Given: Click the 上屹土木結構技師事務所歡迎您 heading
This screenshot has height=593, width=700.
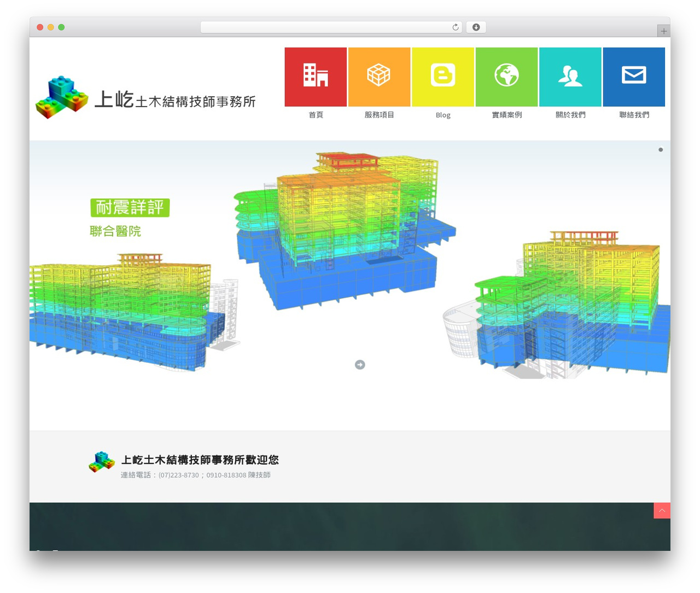Looking at the screenshot, I should [200, 460].
